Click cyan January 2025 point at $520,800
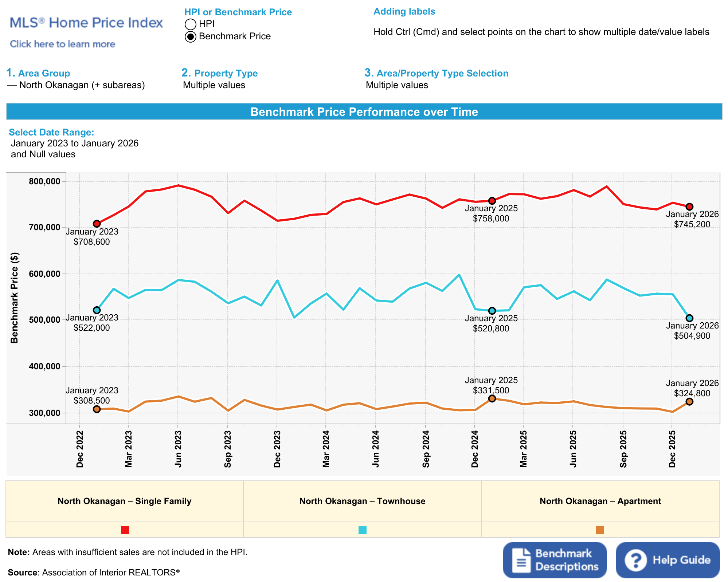This screenshot has height=582, width=728. (492, 311)
